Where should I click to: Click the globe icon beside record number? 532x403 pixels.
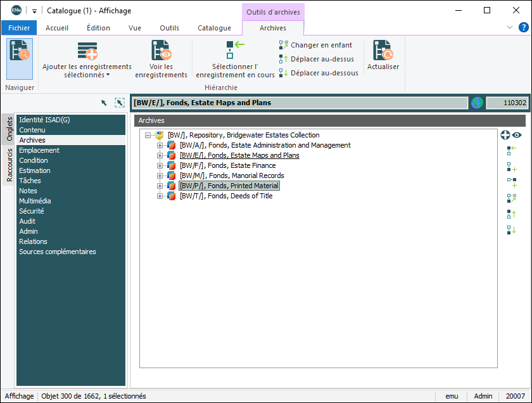[477, 103]
